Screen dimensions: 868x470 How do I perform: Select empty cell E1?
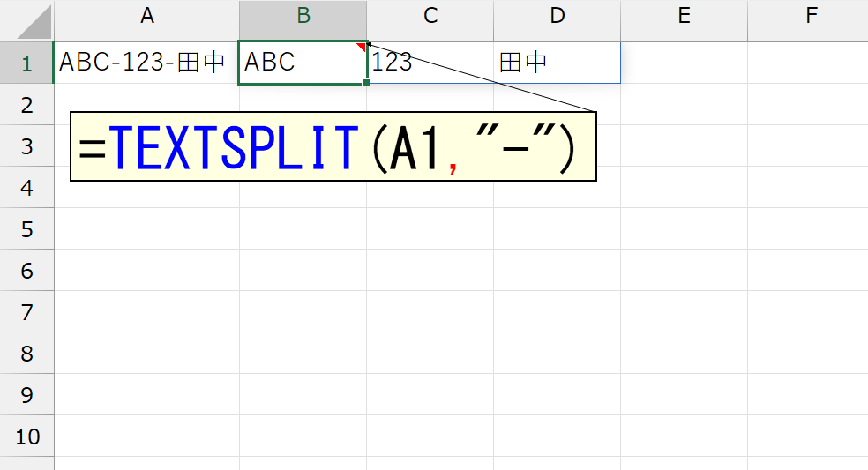[x=684, y=63]
